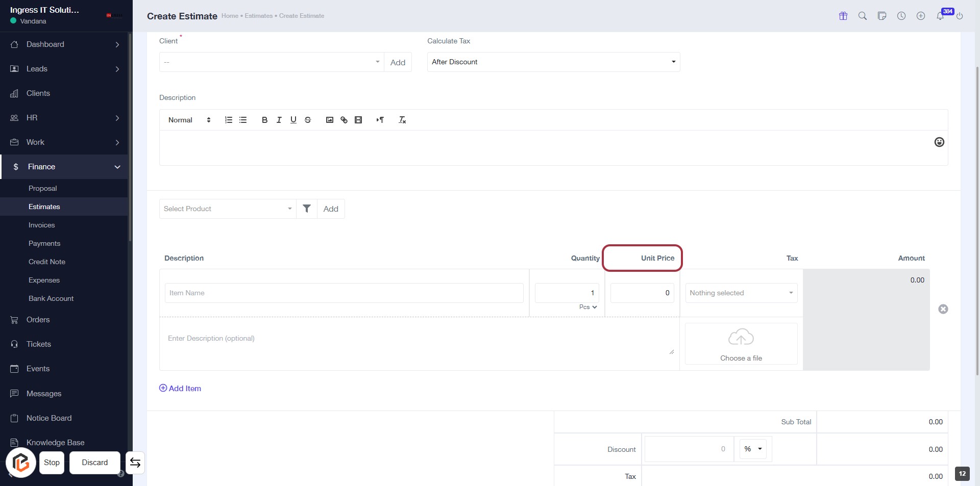Click the Add Item link
980x486 pixels.
[180, 388]
